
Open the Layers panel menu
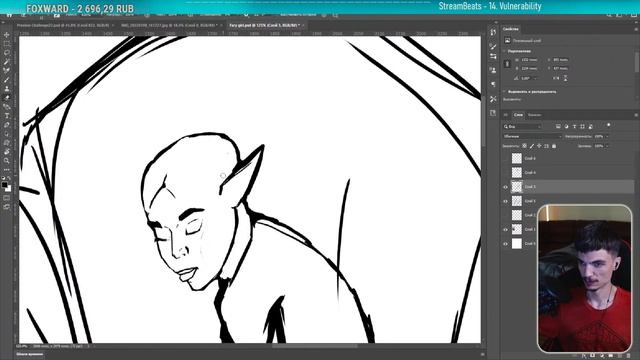pos(636,115)
